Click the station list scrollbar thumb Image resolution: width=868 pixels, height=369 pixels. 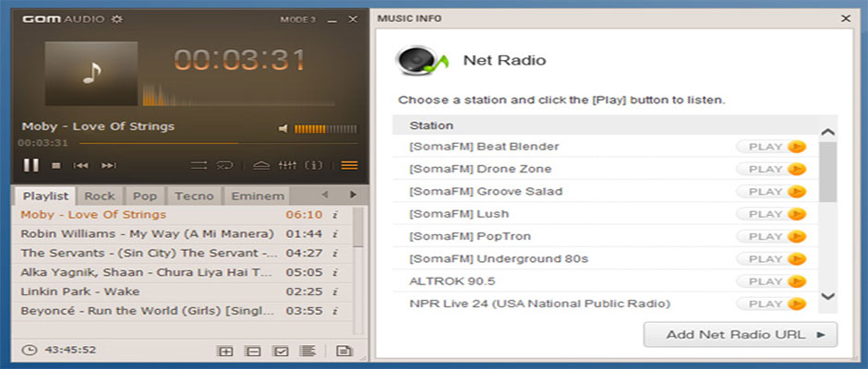(x=827, y=172)
